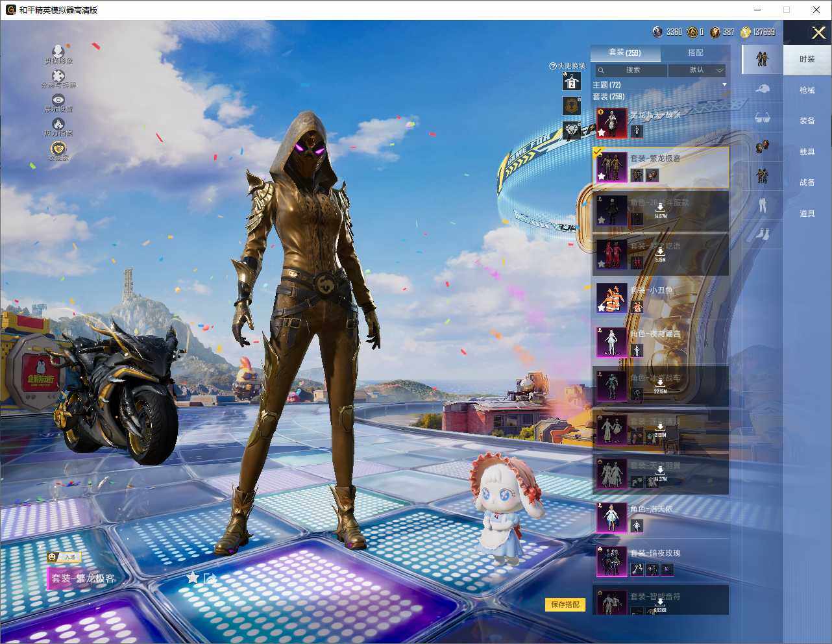This screenshot has width=832, height=644.
Task: Open the 收藏家 collector badge icon
Action: (58, 148)
